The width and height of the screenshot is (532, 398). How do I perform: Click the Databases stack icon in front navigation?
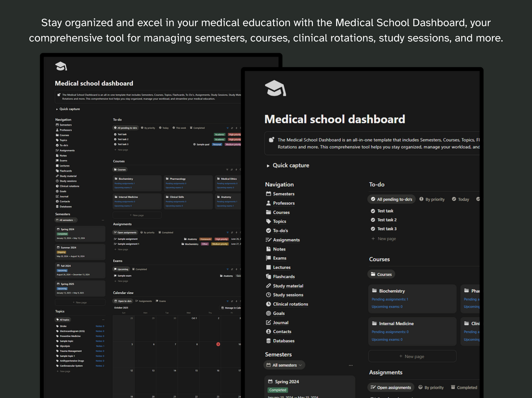pyautogui.click(x=268, y=341)
